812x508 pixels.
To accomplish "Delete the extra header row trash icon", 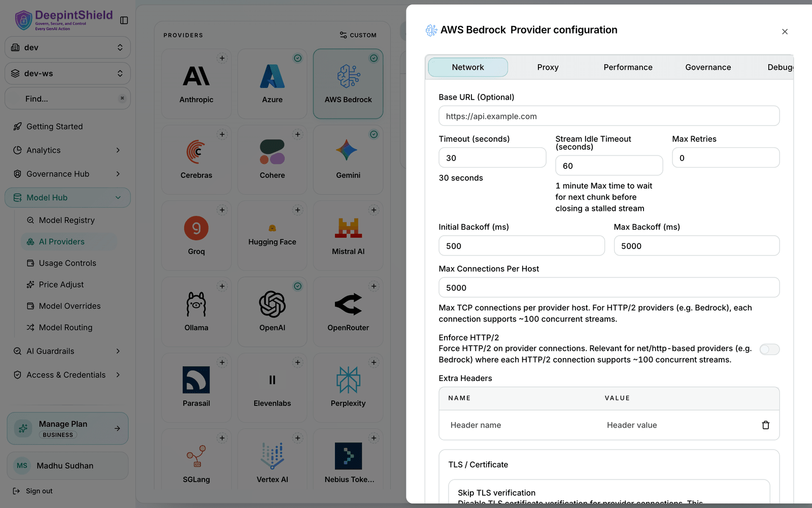I will (x=765, y=425).
